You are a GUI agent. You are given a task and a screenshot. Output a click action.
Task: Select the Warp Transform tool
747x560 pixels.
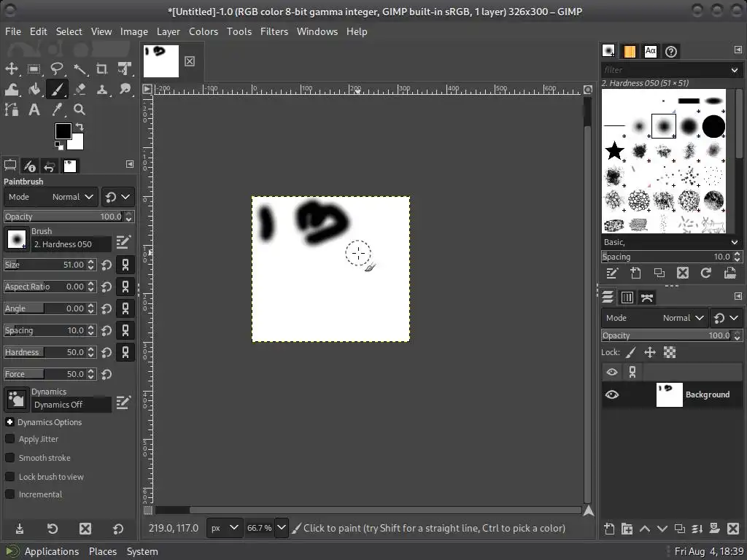(12, 89)
